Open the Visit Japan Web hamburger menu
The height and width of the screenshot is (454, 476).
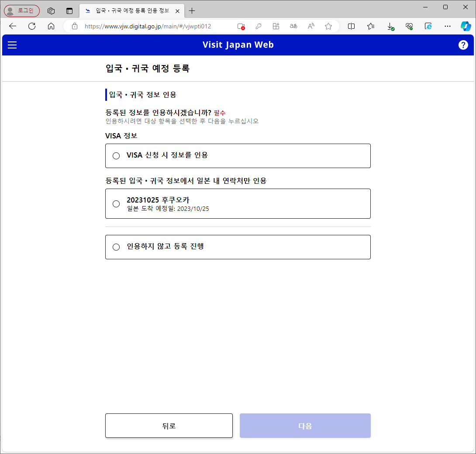click(12, 45)
